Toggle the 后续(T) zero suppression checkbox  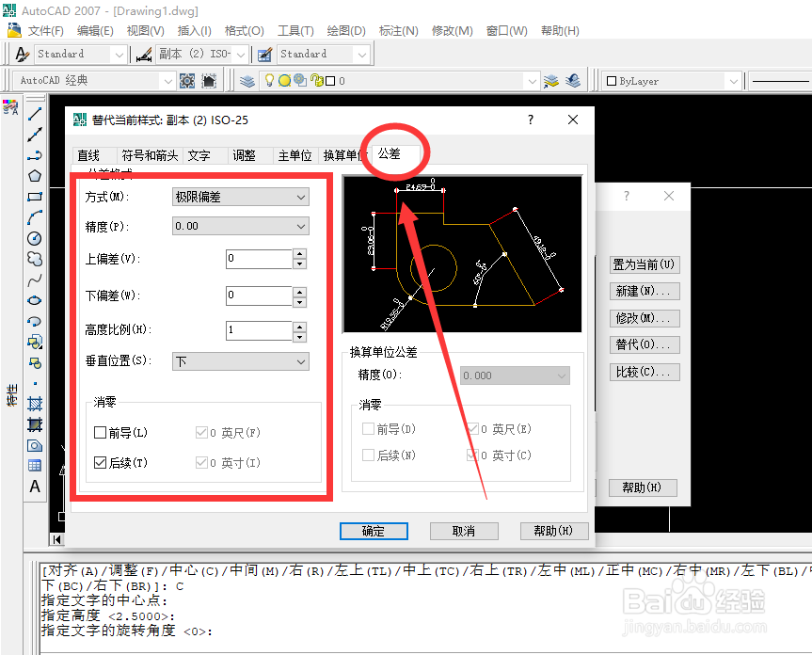(100, 462)
